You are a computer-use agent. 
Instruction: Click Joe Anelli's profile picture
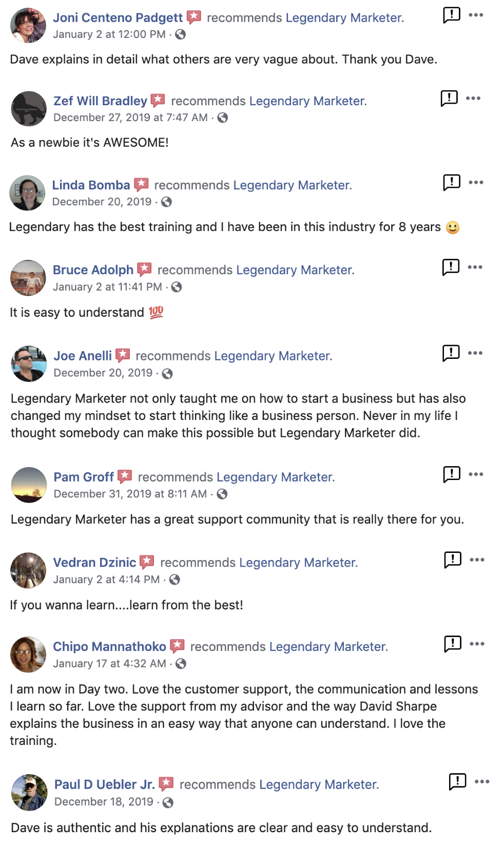tap(29, 364)
